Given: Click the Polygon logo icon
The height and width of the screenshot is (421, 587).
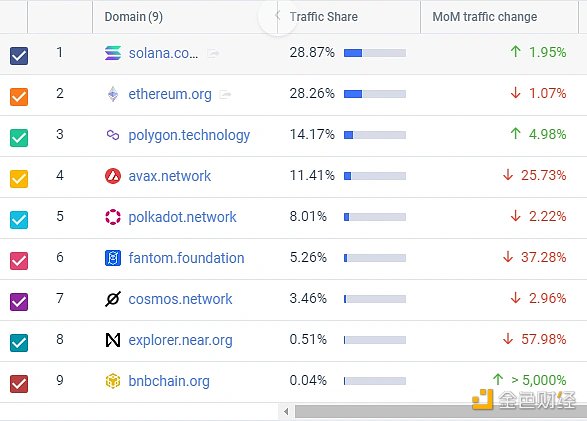Looking at the screenshot, I should point(113,135).
